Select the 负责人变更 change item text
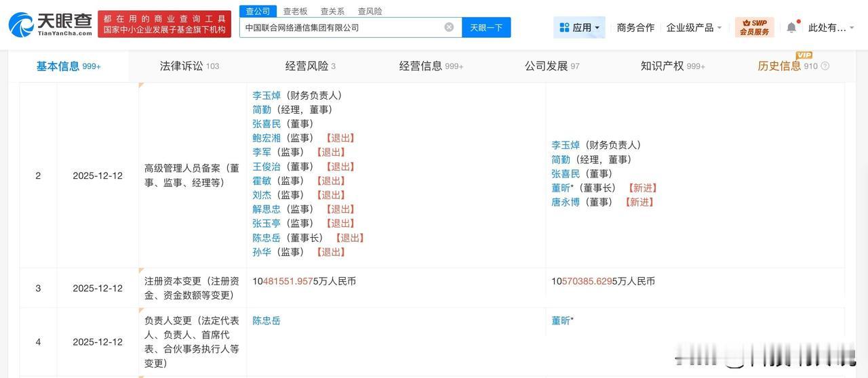The image size is (868, 378). [192, 342]
